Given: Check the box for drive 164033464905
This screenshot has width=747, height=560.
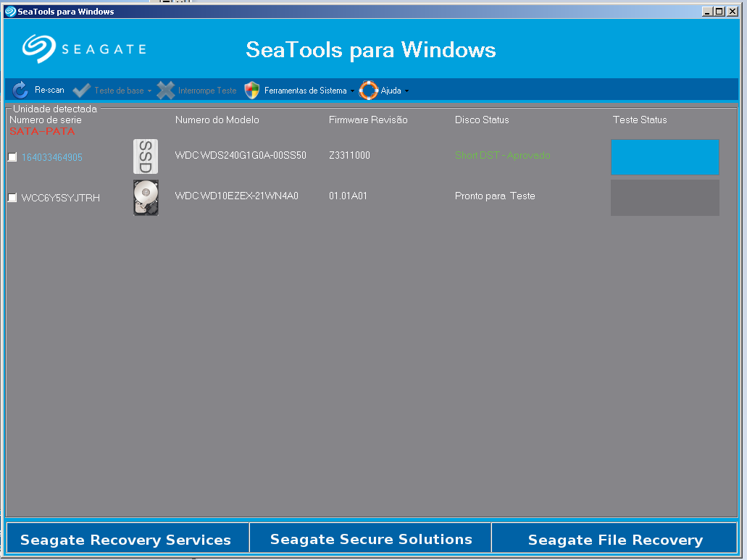Looking at the screenshot, I should pos(13,157).
